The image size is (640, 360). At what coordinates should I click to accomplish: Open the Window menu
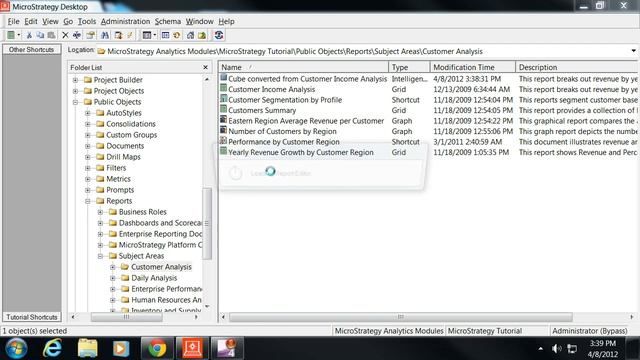coord(200,22)
